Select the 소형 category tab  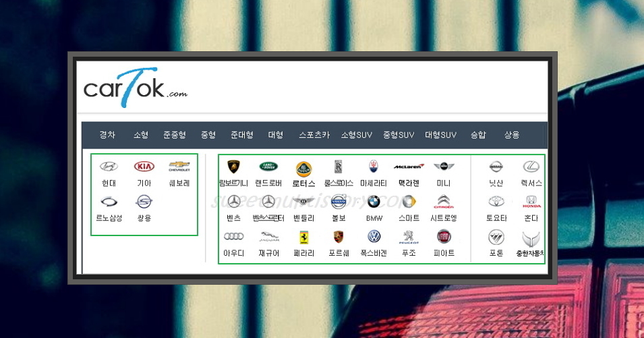[141, 135]
